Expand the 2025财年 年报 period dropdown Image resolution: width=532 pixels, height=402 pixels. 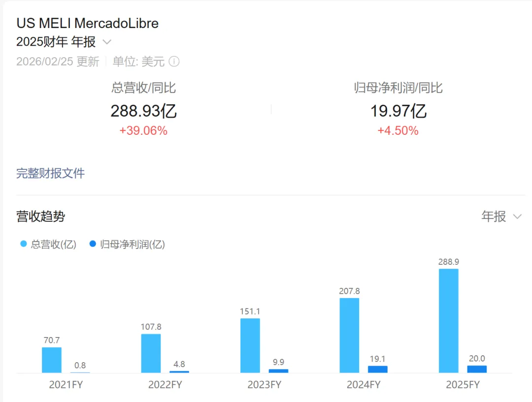pos(107,42)
